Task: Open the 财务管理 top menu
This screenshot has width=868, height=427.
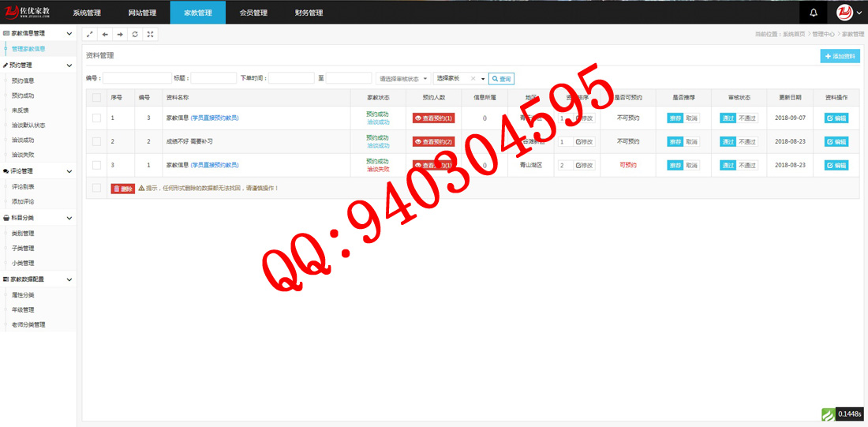Action: pos(309,13)
